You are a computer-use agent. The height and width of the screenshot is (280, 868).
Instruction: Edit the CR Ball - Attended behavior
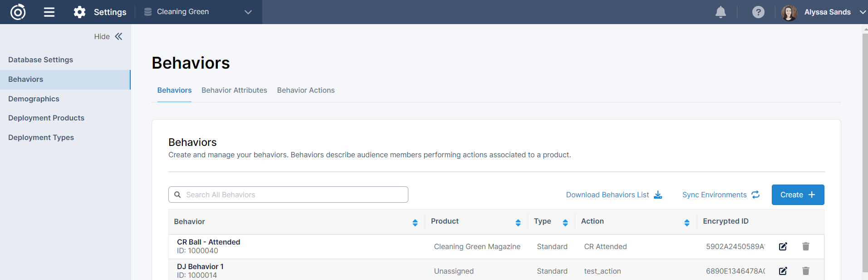(783, 246)
